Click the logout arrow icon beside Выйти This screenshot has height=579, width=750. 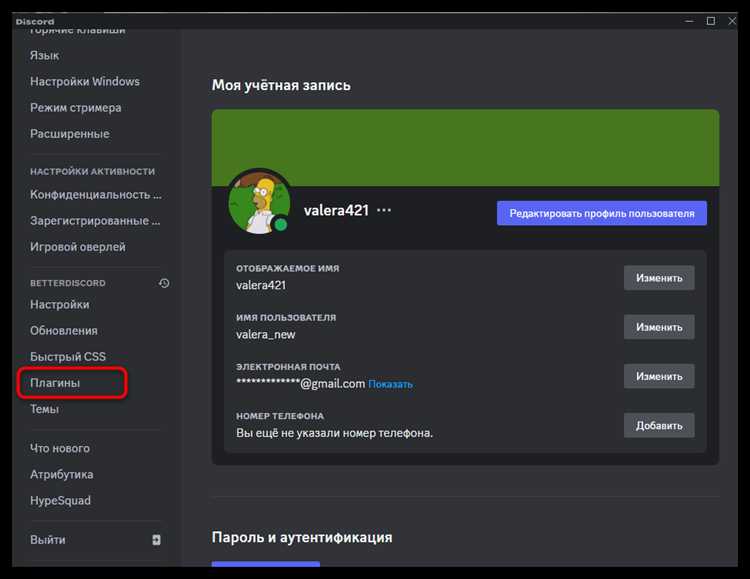156,540
